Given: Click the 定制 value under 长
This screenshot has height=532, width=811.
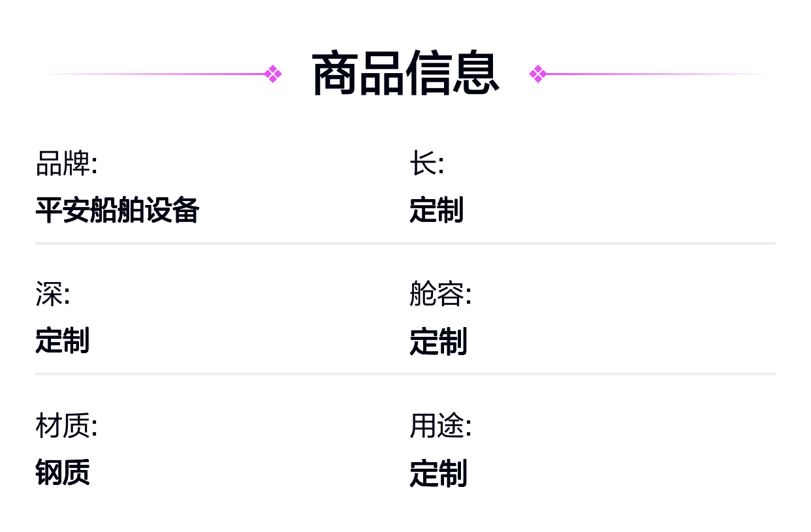Looking at the screenshot, I should 436,210.
